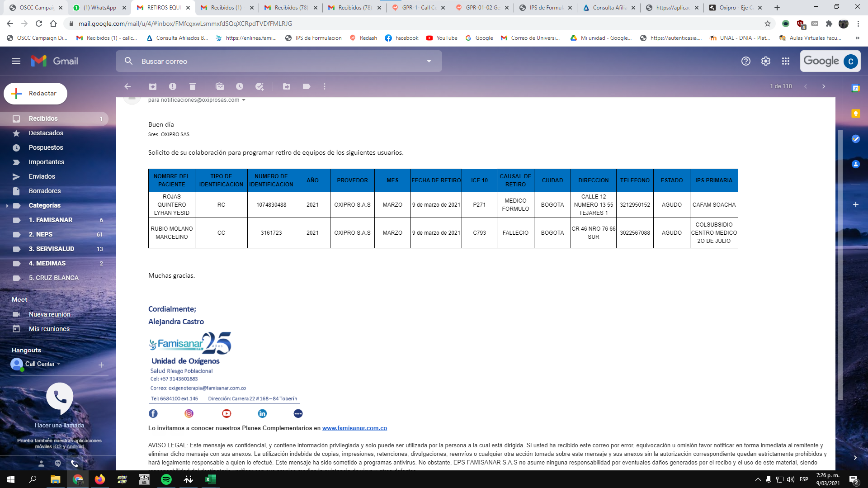Report this email as spam
The height and width of the screenshot is (488, 868).
[173, 86]
